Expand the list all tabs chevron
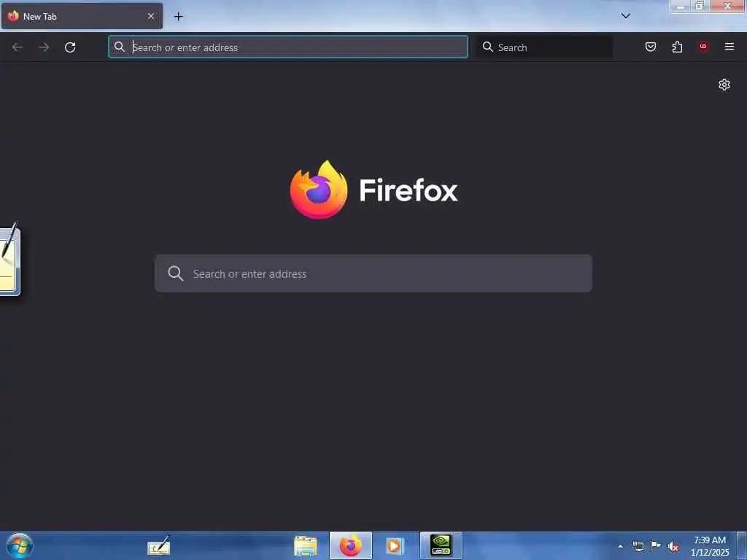 (x=625, y=16)
